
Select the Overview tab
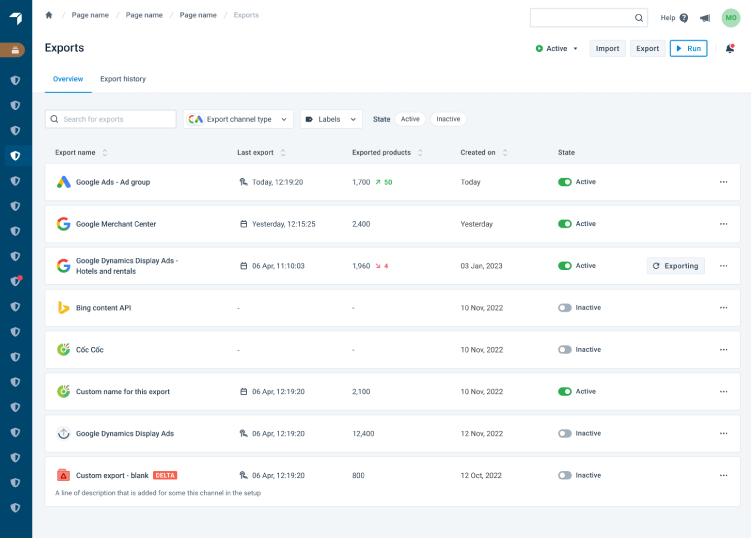(68, 79)
